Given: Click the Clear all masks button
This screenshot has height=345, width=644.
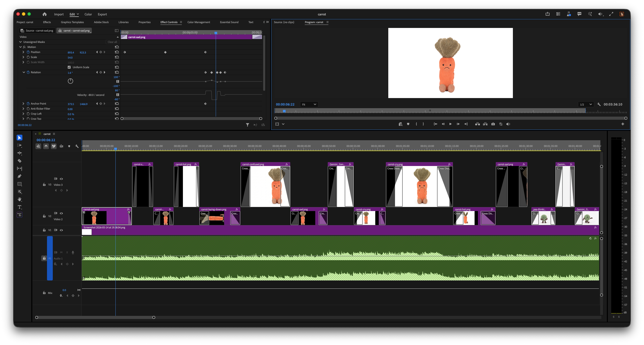Looking at the screenshot, I should (112, 42).
